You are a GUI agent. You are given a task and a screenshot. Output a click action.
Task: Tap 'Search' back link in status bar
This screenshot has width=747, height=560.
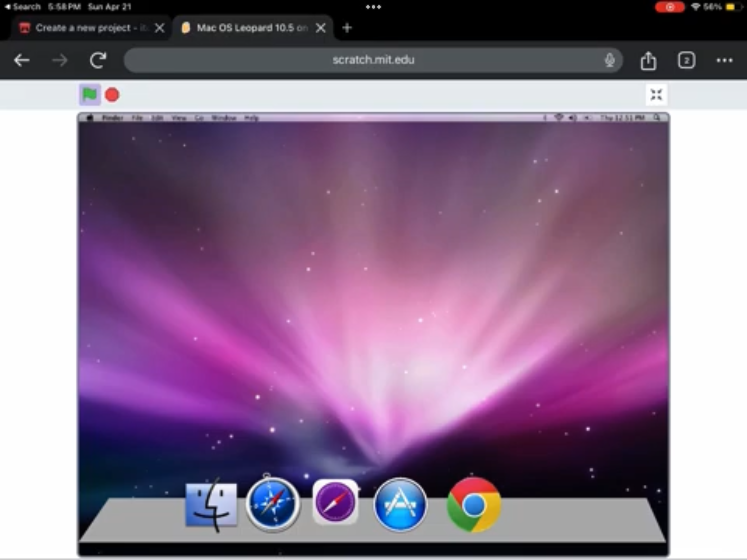pyautogui.click(x=23, y=7)
